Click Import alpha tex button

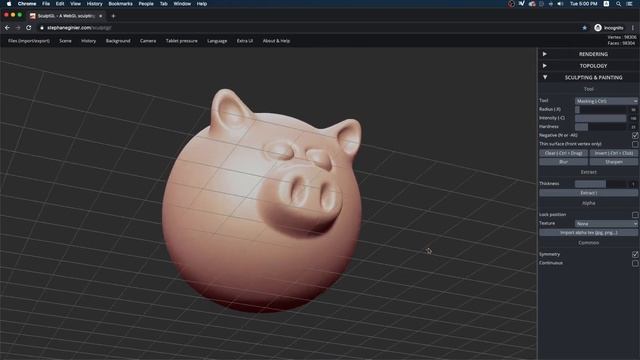coord(588,233)
